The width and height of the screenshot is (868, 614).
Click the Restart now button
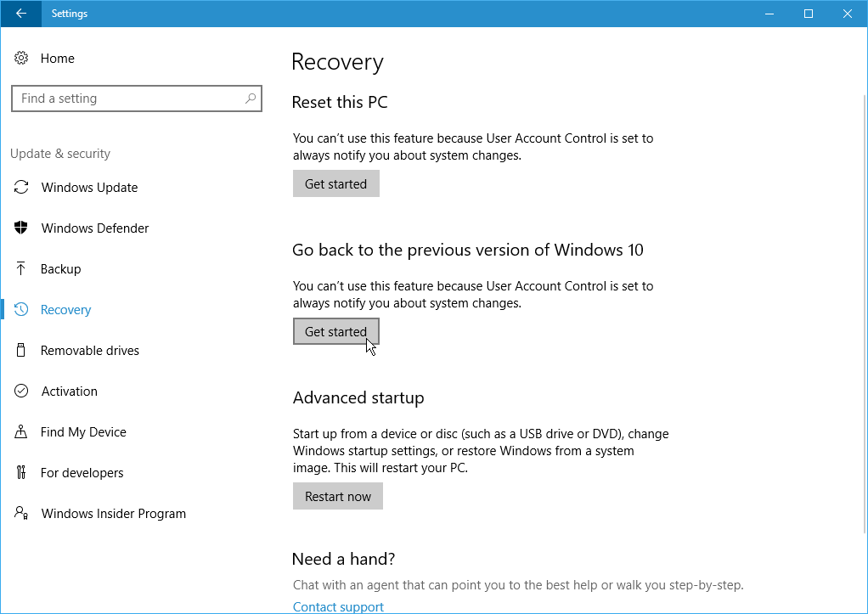click(x=337, y=497)
